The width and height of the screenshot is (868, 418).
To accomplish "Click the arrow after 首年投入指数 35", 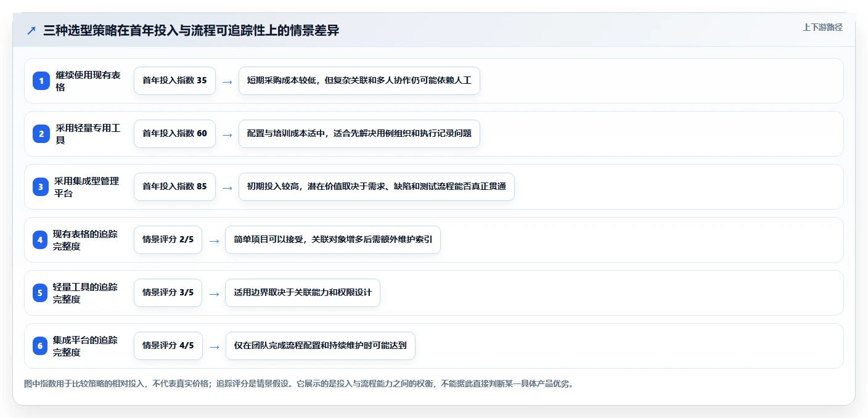I will tap(227, 81).
